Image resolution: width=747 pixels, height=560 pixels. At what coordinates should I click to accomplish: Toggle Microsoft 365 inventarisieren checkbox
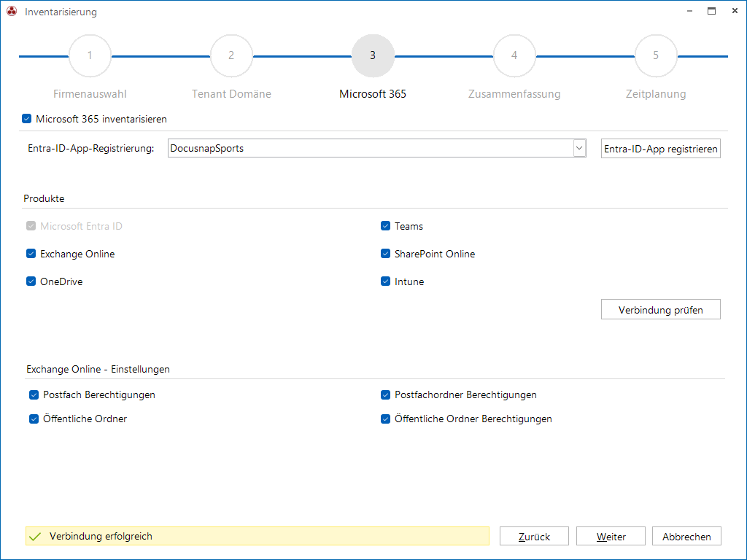pyautogui.click(x=27, y=119)
